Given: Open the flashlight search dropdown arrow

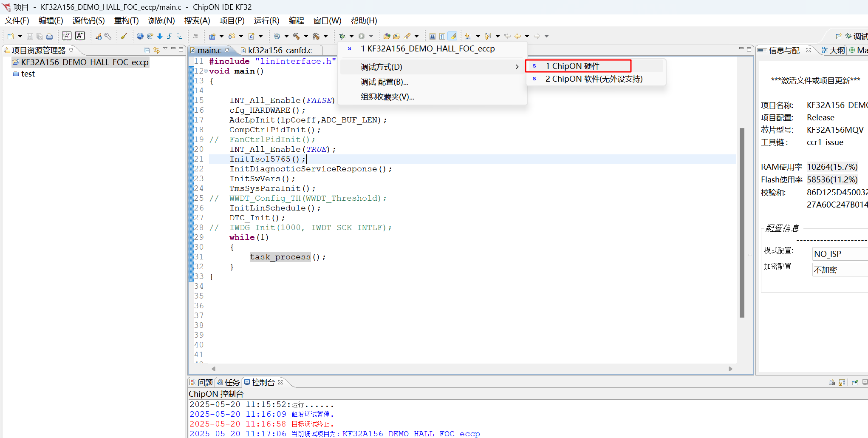Looking at the screenshot, I should click(x=416, y=36).
